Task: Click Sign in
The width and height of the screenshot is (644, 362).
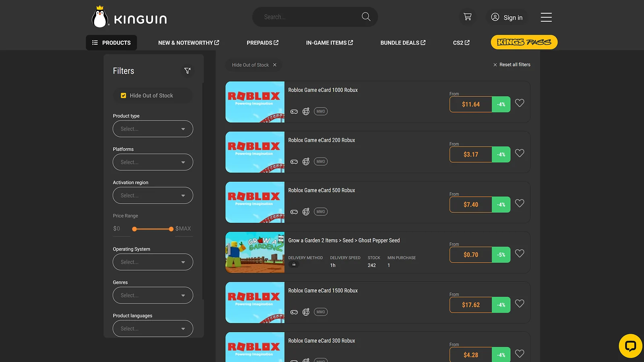Action: 507,17
